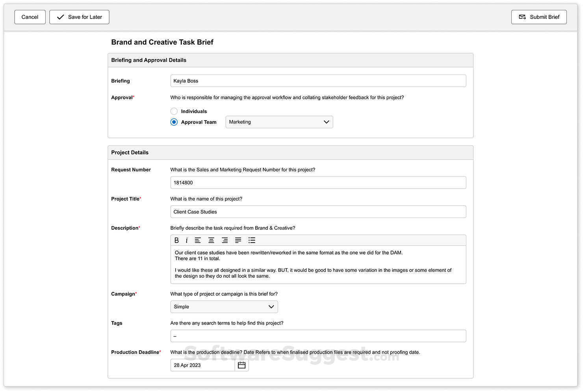
Task: Click the Project Title text field
Action: pyautogui.click(x=318, y=212)
